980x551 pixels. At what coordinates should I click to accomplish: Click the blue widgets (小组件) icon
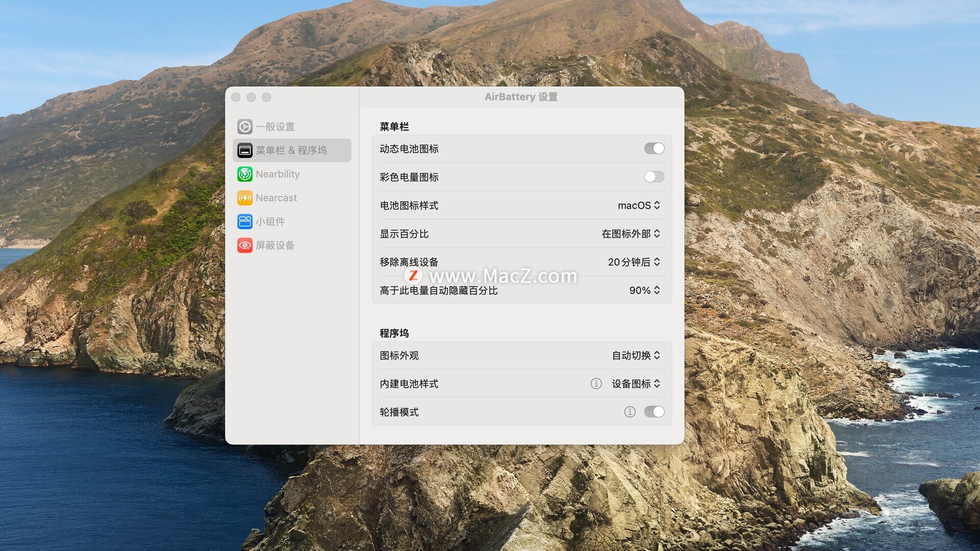[x=245, y=221]
